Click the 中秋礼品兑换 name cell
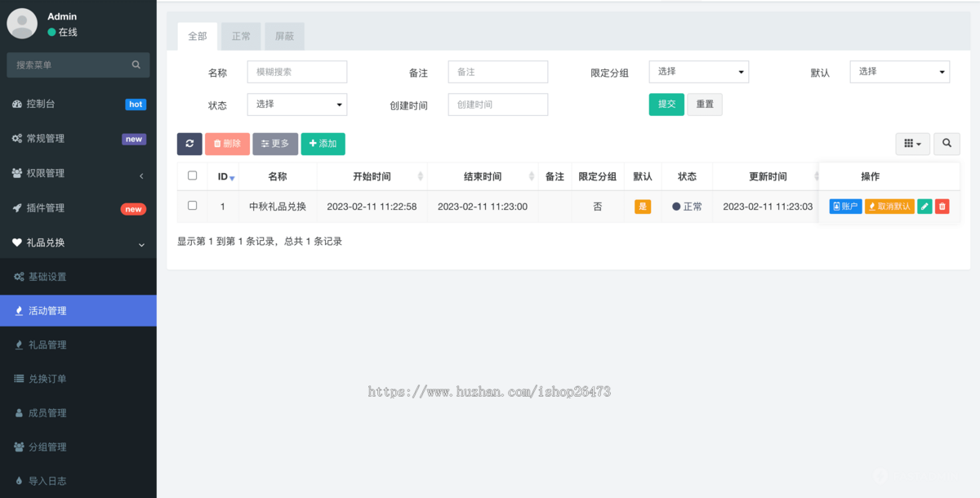Screen dimensions: 980x498 [x=278, y=207]
